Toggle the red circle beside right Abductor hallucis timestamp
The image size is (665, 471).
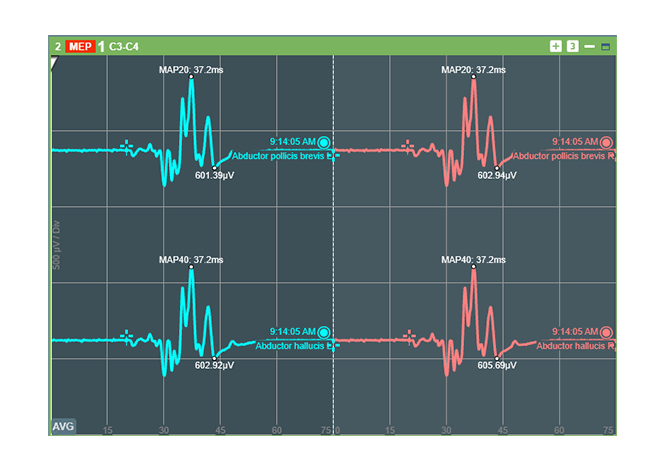[x=606, y=331]
